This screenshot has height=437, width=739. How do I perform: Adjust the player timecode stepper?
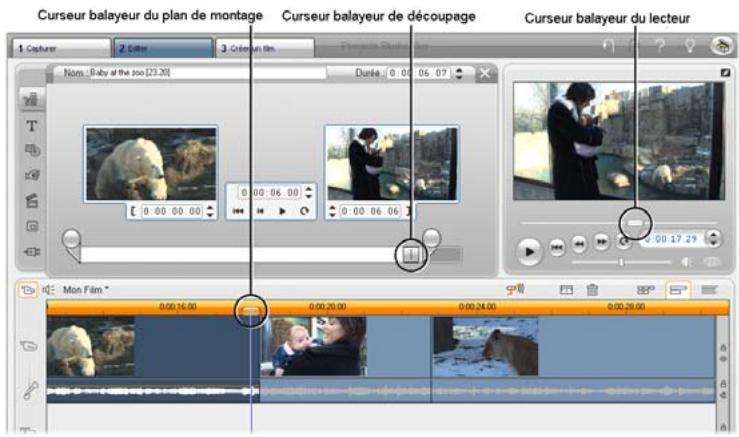tap(714, 239)
